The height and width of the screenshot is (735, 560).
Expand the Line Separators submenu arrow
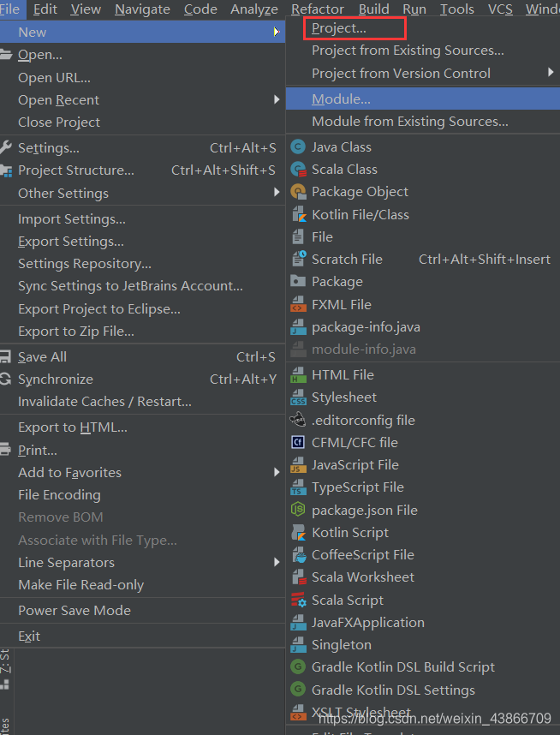coord(277,562)
